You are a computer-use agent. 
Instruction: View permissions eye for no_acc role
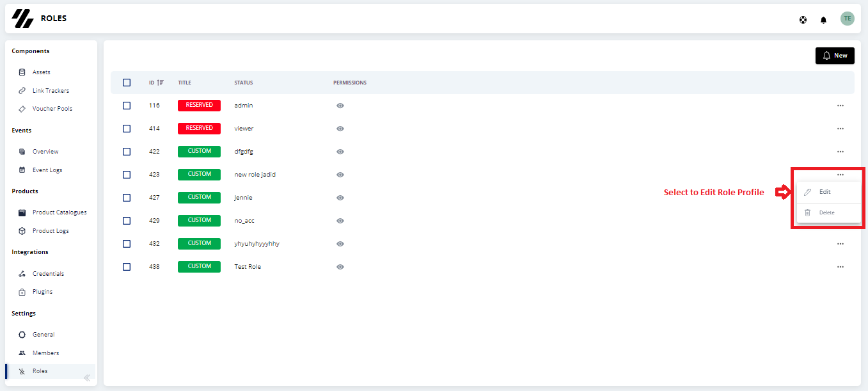pos(340,221)
